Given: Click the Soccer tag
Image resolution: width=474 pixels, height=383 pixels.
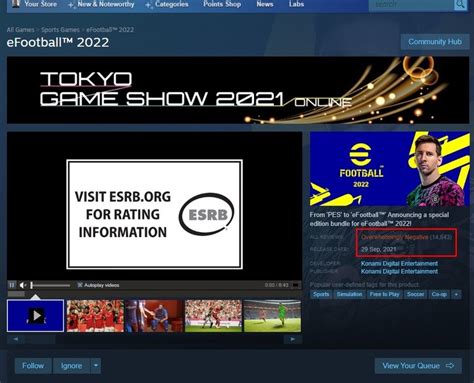Looking at the screenshot, I should [x=415, y=294].
